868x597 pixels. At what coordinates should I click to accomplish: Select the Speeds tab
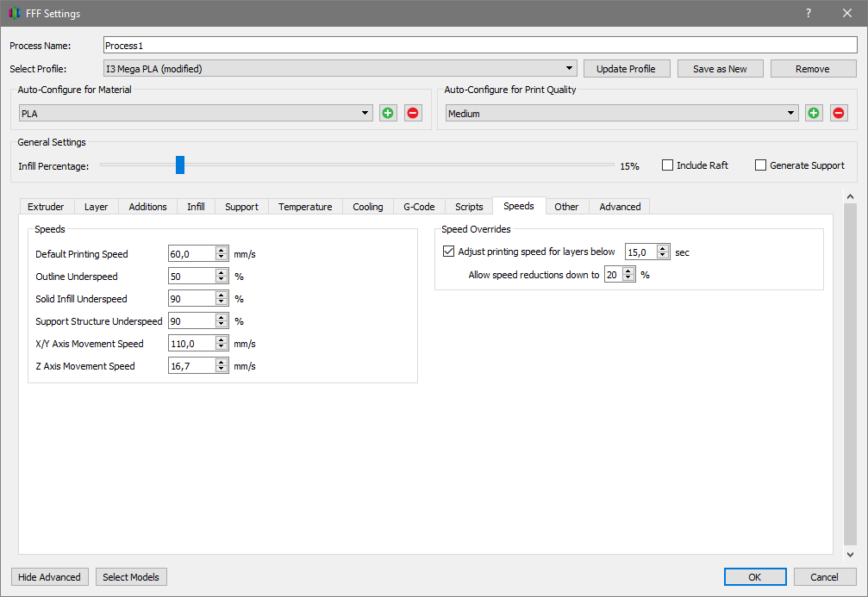click(519, 205)
